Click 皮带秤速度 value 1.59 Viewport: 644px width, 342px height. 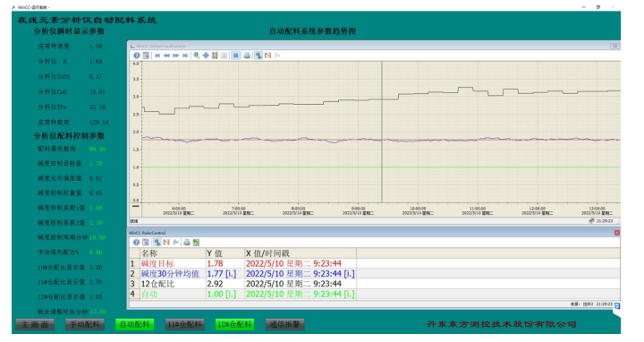(x=96, y=46)
